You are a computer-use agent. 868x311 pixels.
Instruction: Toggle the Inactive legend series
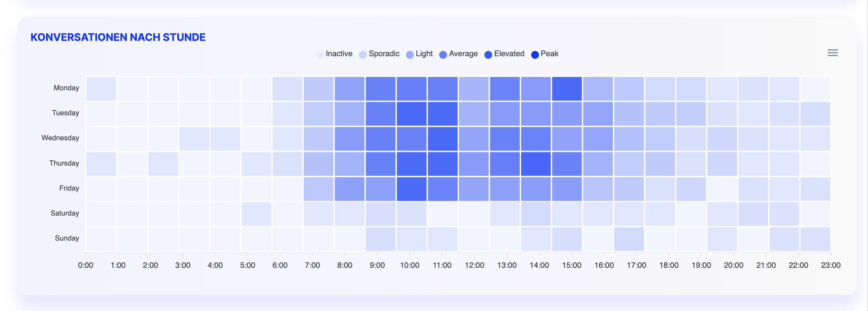point(338,54)
